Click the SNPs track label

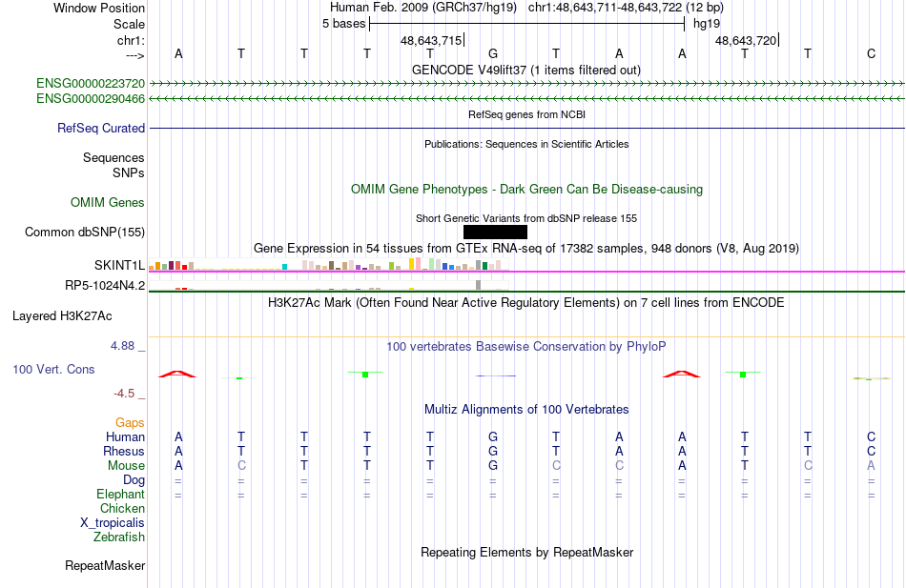coord(129,172)
